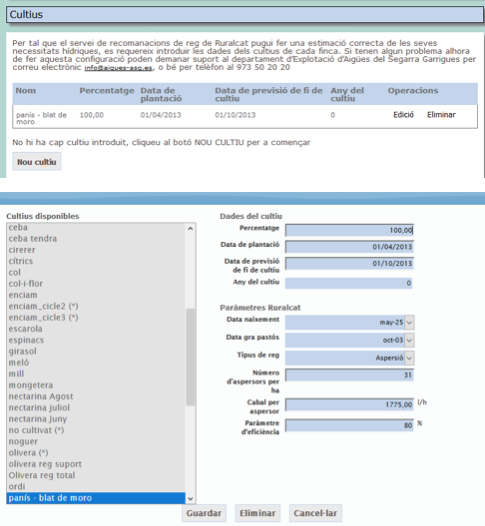Click Eliminar link in the crops table
The width and height of the screenshot is (485, 526).
tap(441, 115)
